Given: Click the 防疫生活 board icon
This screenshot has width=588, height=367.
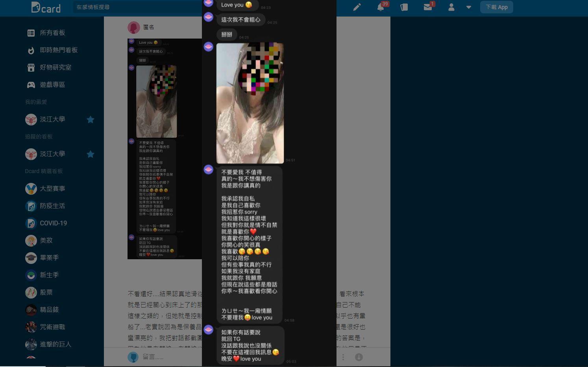Looking at the screenshot, I should point(31,206).
